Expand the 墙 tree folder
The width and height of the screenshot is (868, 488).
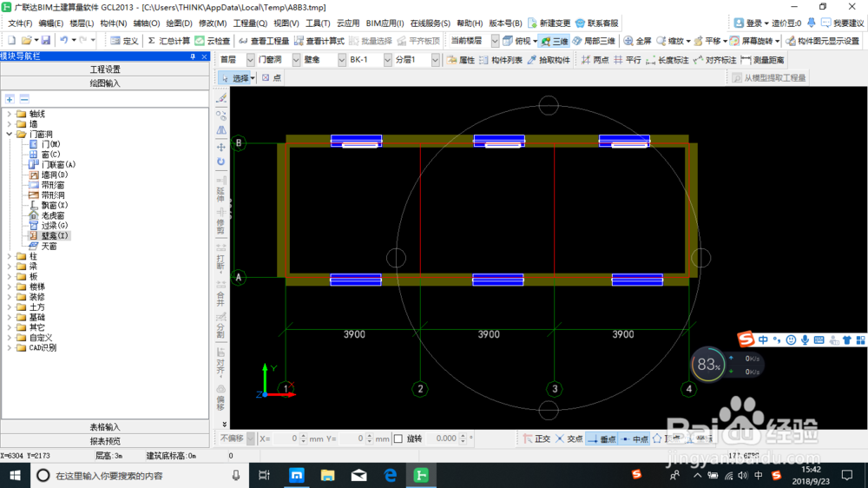(10, 124)
